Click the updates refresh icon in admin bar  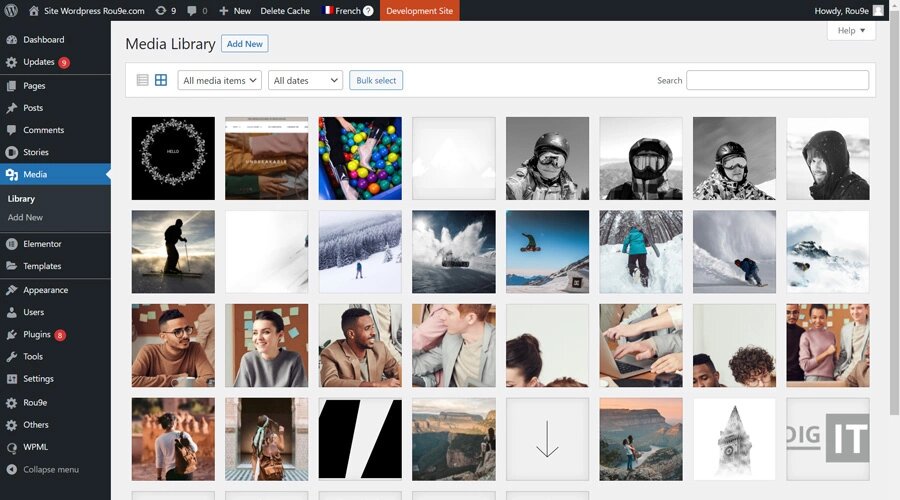coord(161,10)
